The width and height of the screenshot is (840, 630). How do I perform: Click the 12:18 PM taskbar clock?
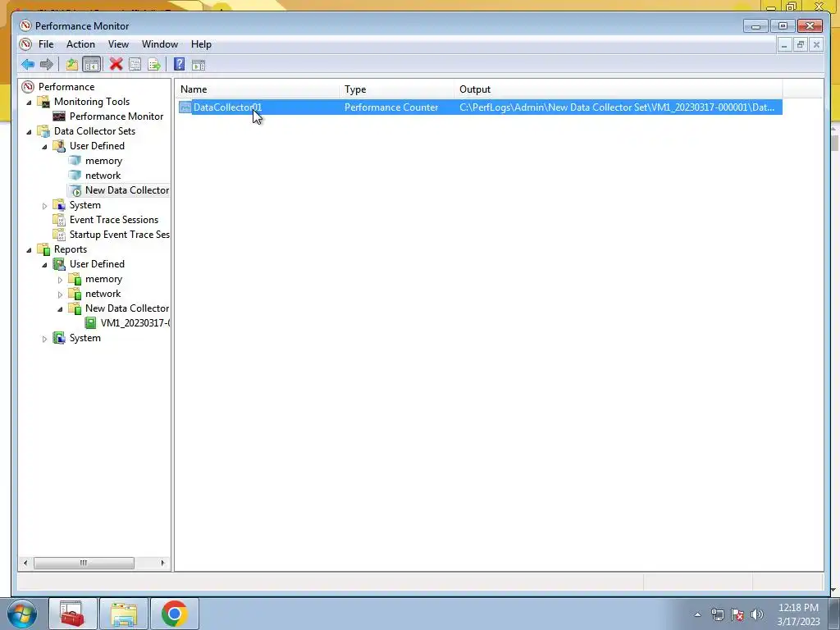(x=798, y=614)
